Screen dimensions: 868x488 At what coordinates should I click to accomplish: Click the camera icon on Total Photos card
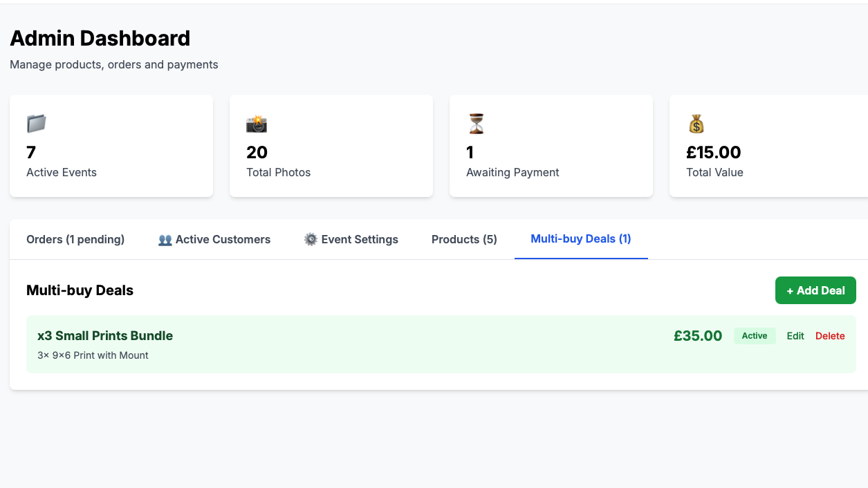(257, 124)
